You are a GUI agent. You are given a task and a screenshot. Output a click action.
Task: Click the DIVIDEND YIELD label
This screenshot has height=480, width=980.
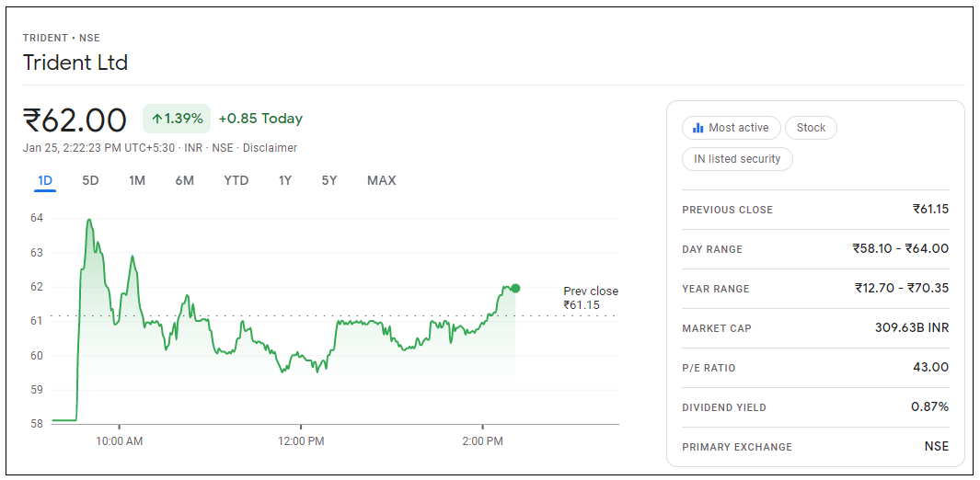click(724, 407)
